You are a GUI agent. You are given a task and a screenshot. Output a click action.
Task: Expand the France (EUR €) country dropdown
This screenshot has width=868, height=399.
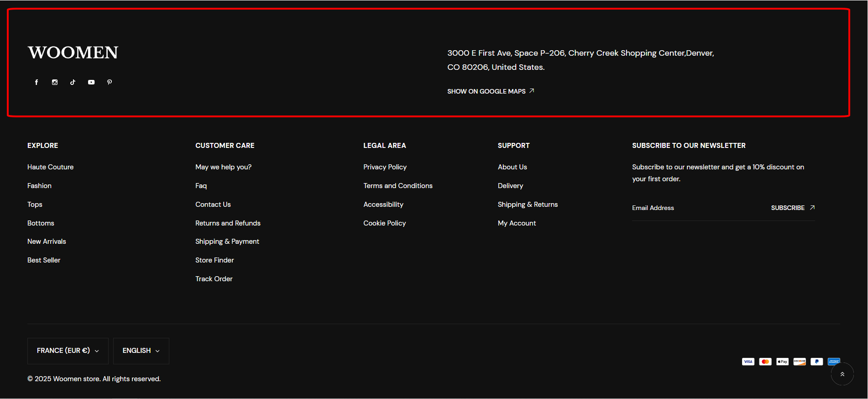[x=68, y=351]
